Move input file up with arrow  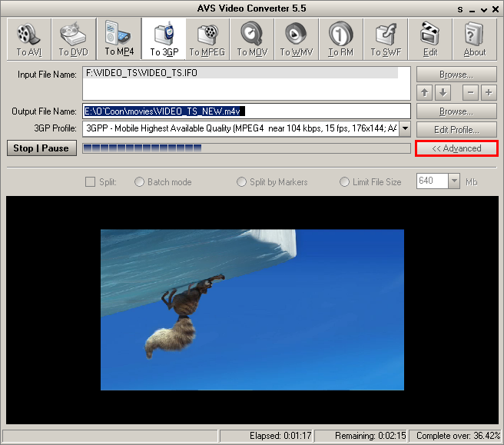(425, 93)
